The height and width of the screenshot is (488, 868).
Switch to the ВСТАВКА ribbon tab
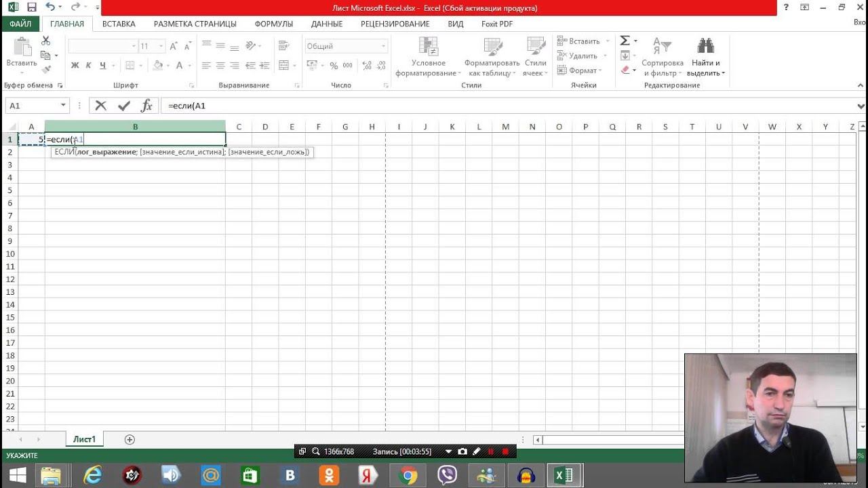(119, 24)
